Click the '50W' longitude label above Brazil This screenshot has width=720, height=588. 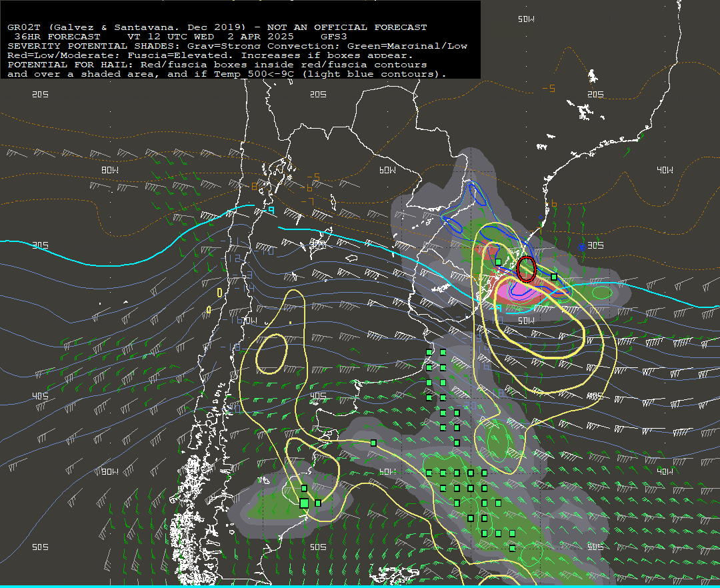click(526, 19)
